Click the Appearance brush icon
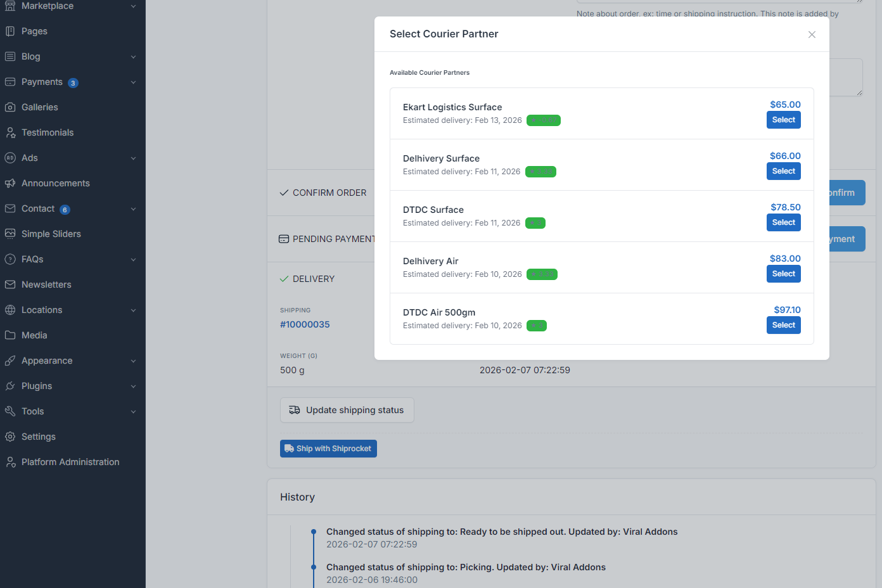 click(x=10, y=361)
